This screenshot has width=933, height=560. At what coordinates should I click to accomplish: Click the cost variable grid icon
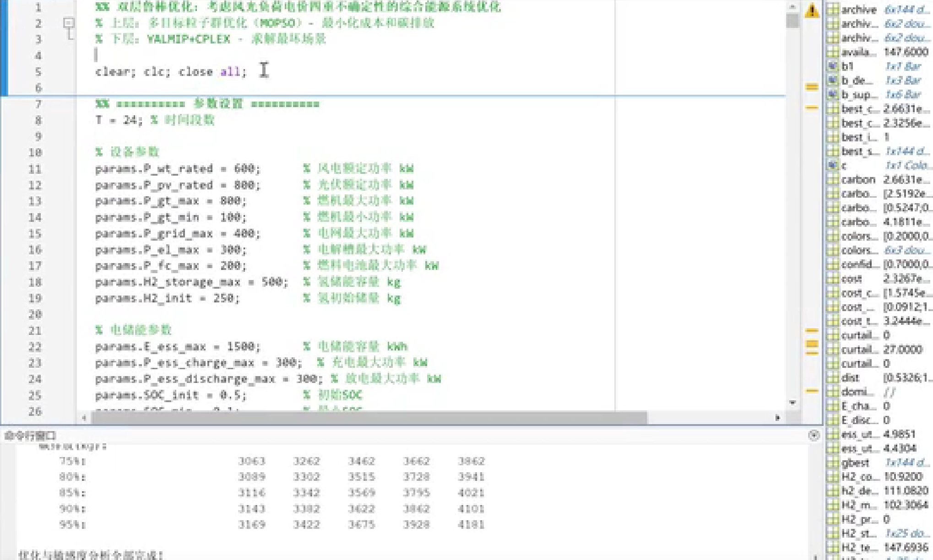[833, 279]
